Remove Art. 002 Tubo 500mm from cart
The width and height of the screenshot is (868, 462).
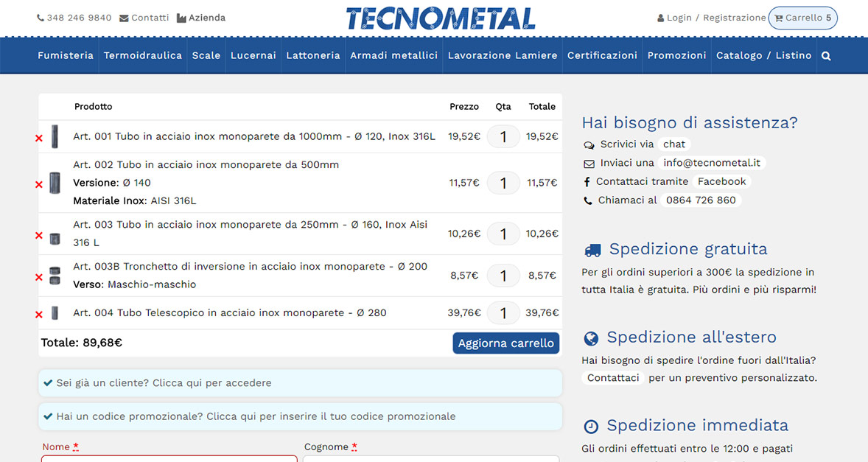pos(39,185)
